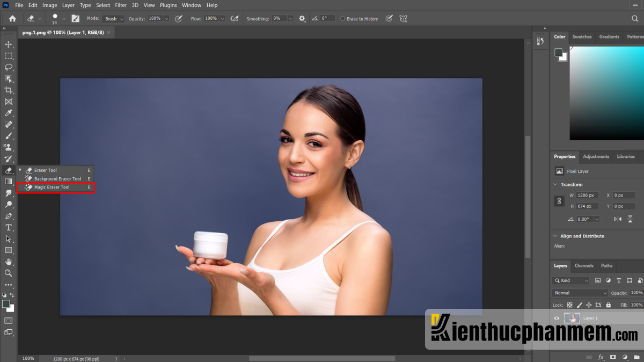This screenshot has height=362, width=644.
Task: Click the symmetry butterfly icon
Action: click(403, 18)
